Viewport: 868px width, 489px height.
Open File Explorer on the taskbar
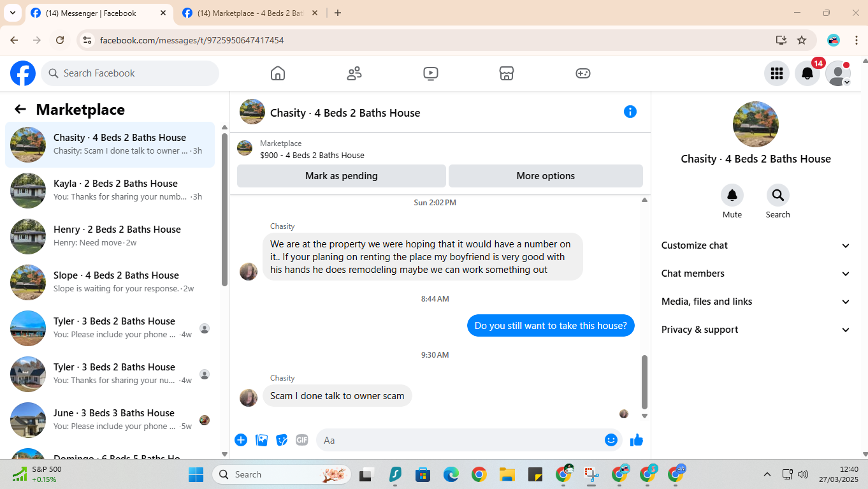point(507,474)
